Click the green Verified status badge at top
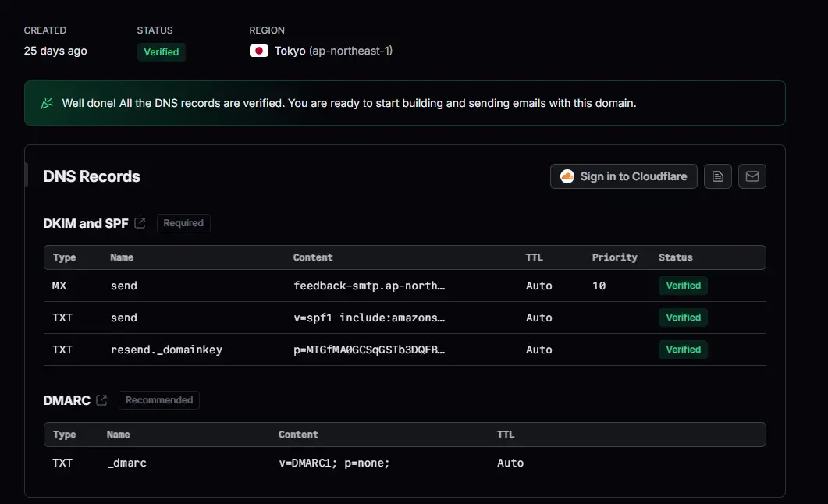 tap(162, 52)
